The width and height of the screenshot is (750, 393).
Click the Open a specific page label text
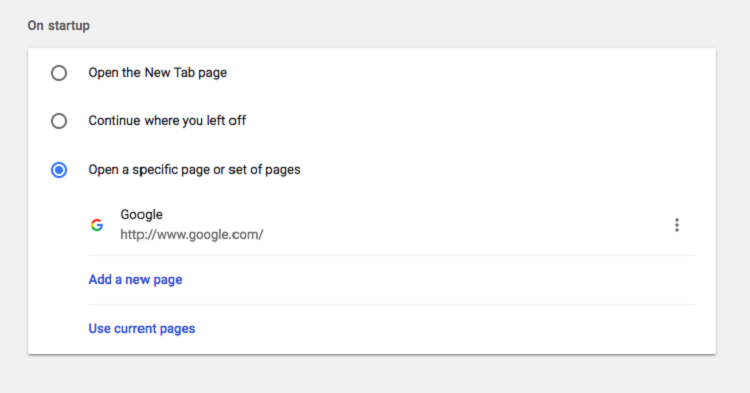tap(194, 170)
